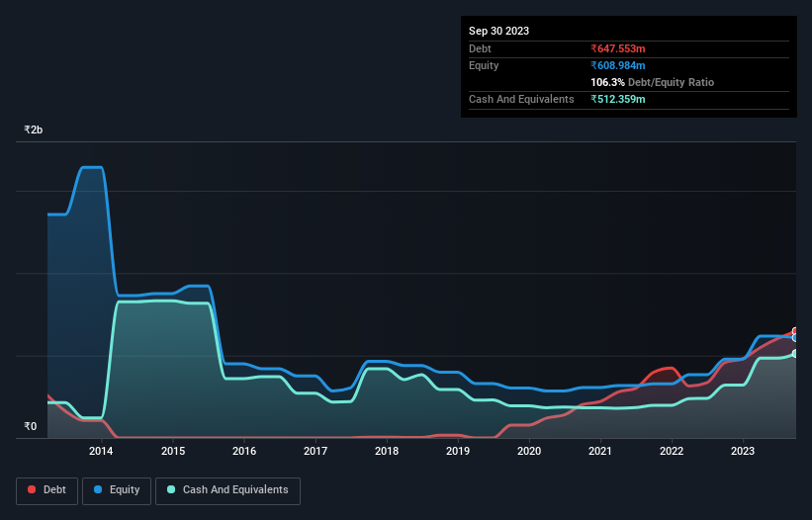Click the blue Equity endpoint marker
812x520 pixels.
(795, 338)
